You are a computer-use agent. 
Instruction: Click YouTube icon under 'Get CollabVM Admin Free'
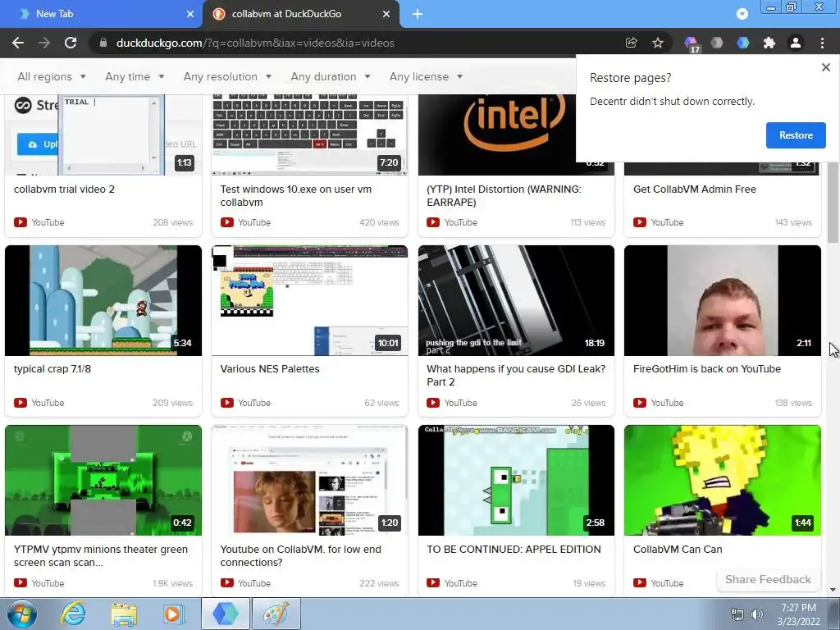point(640,222)
